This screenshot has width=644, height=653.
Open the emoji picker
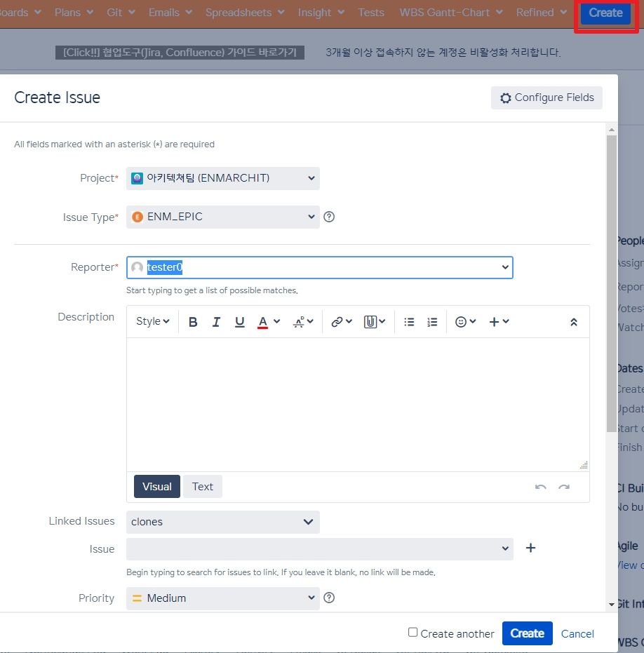(x=465, y=321)
